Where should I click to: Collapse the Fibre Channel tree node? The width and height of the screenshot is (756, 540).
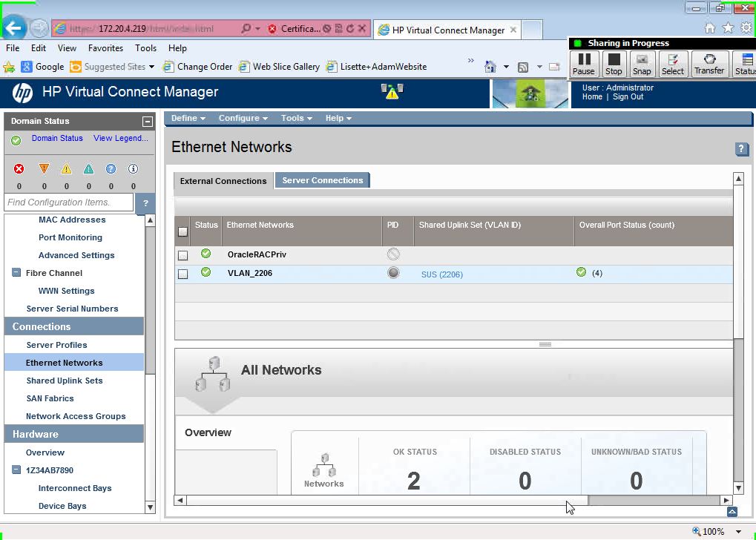click(16, 273)
